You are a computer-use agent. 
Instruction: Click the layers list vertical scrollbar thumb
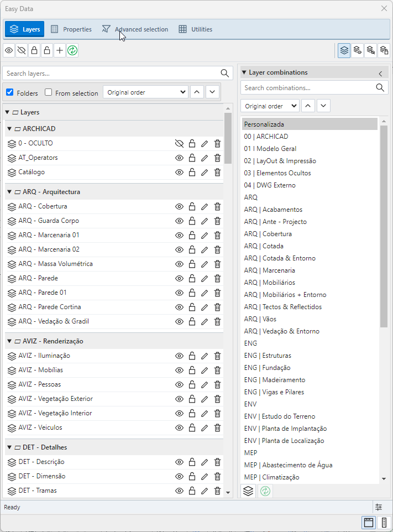[228, 138]
